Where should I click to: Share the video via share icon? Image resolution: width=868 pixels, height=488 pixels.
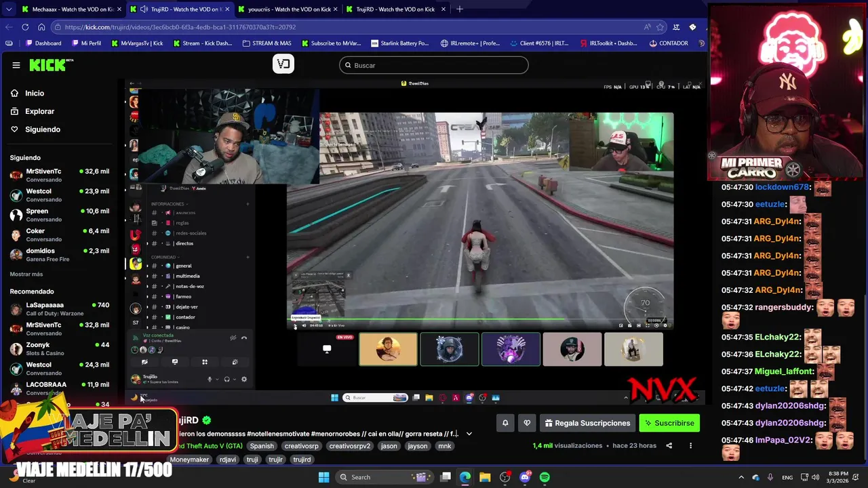pyautogui.click(x=669, y=446)
